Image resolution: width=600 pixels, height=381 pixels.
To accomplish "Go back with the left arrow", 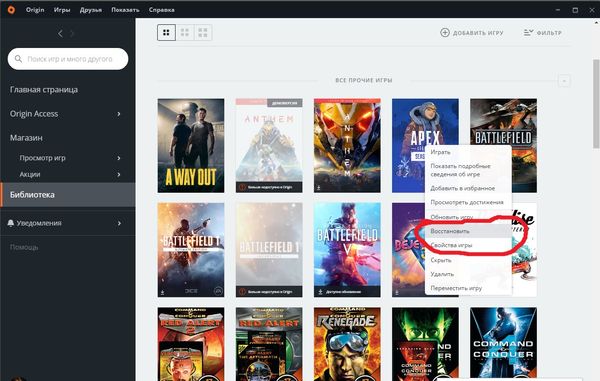I will [60, 34].
